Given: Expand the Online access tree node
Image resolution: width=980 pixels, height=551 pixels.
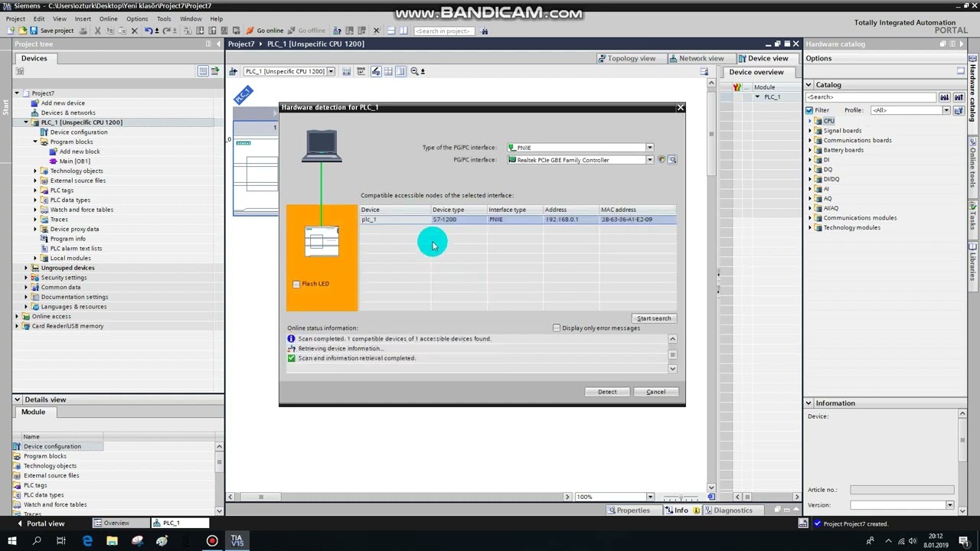Looking at the screenshot, I should pos(17,316).
